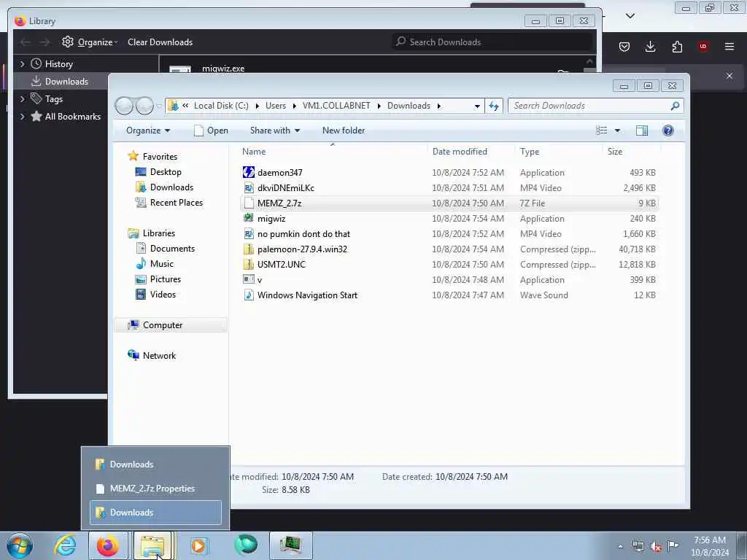Click the Open button in Explorer toolbar

211,131
